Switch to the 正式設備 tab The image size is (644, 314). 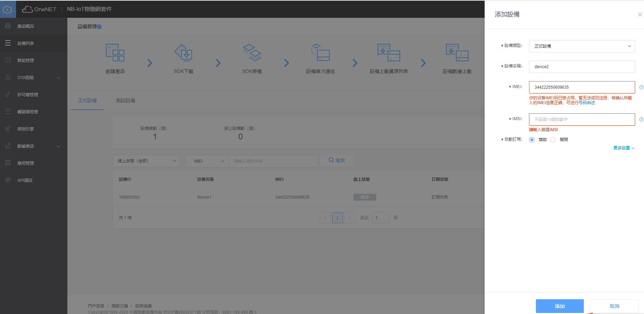click(x=87, y=100)
